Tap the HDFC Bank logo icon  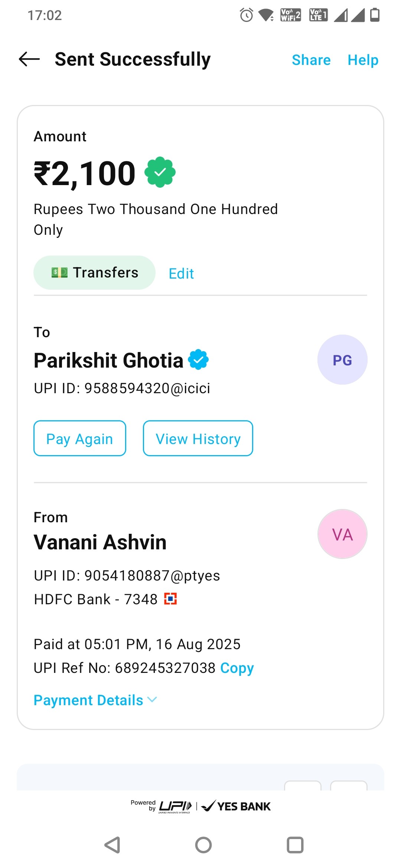[170, 599]
